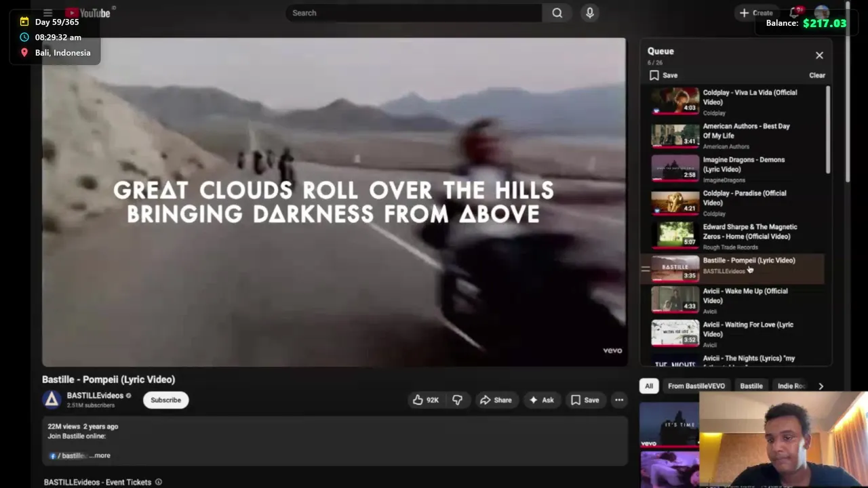Play Avicii - Waiting For Love thumbnail
The width and height of the screenshot is (868, 488).
tap(675, 333)
